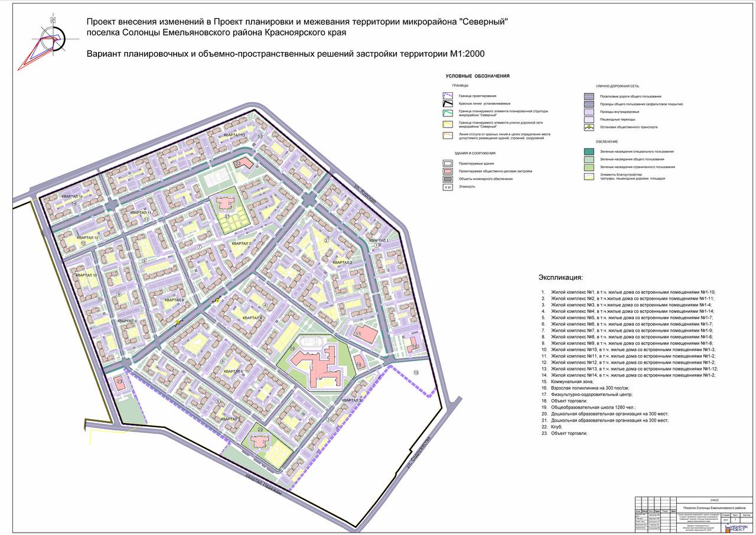Click row 23 'Объект торговли'
This screenshot has width=756, height=535.
pyautogui.click(x=564, y=433)
